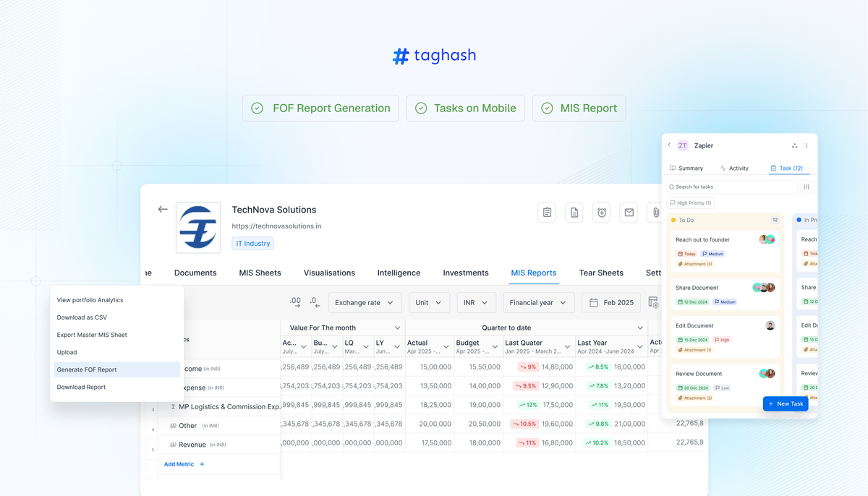The height and width of the screenshot is (496, 868).
Task: Expand the Unit dropdown
Action: coord(429,302)
